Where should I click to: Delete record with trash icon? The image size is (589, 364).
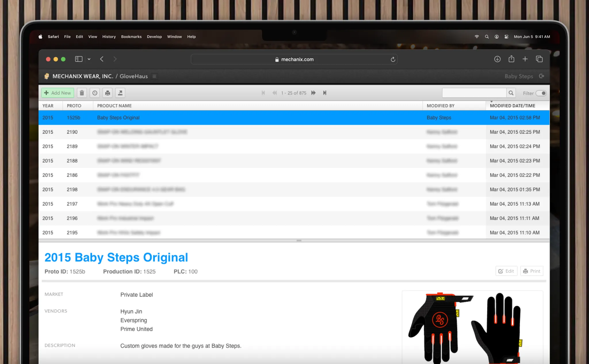[82, 93]
